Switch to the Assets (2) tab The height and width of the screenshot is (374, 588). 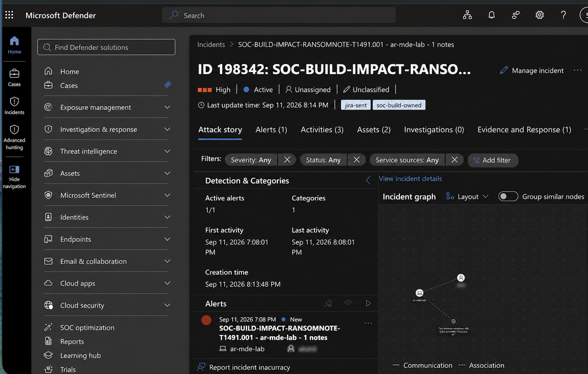coord(374,130)
